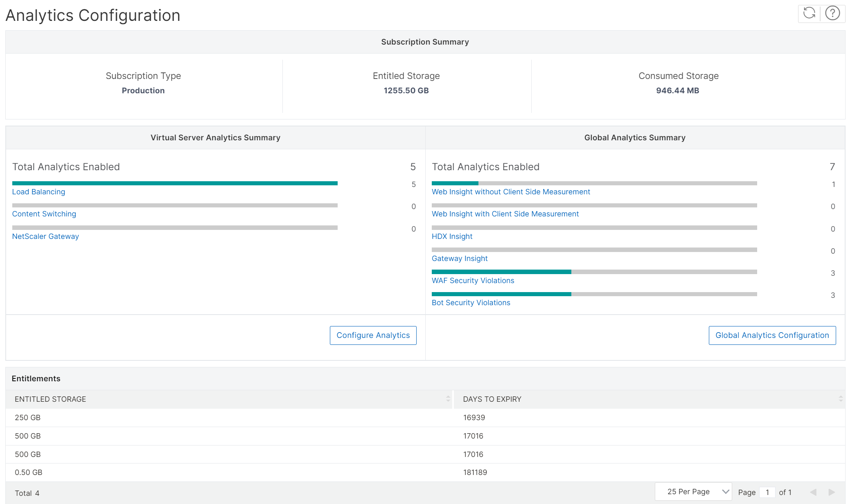Open WAF Security Violations link
The image size is (848, 504).
[473, 281]
